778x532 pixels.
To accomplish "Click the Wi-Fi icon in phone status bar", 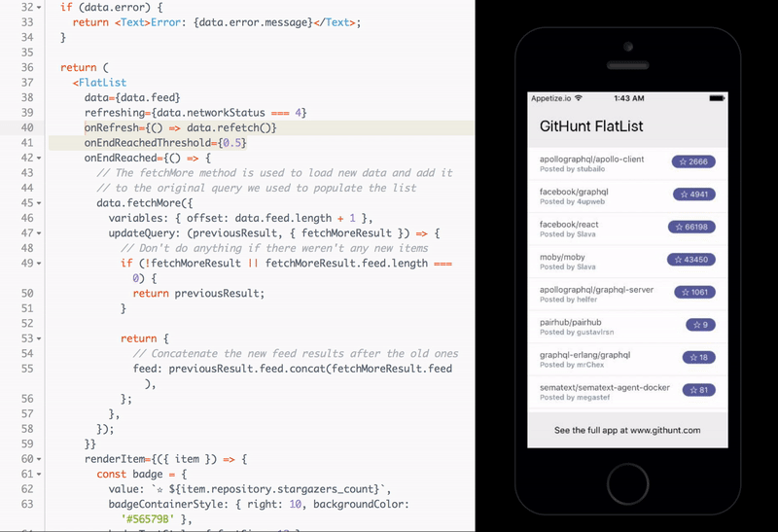I will click(x=579, y=98).
